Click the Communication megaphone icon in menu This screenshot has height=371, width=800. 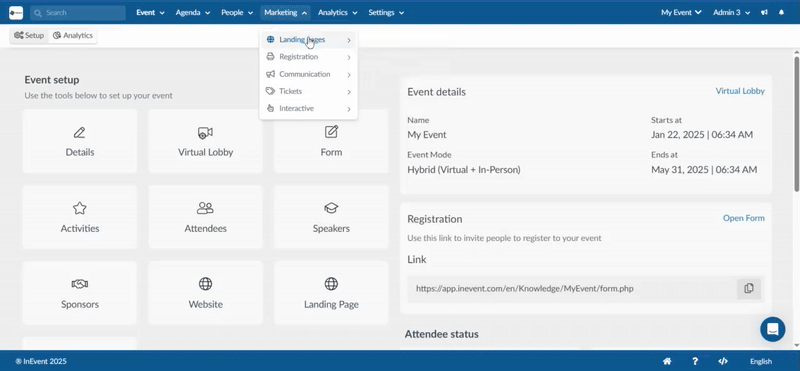click(270, 74)
